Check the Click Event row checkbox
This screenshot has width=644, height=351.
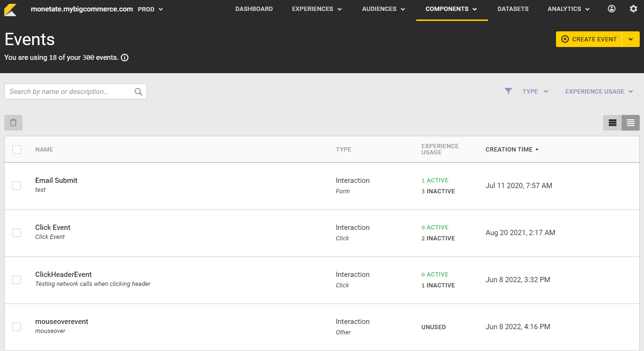point(17,233)
